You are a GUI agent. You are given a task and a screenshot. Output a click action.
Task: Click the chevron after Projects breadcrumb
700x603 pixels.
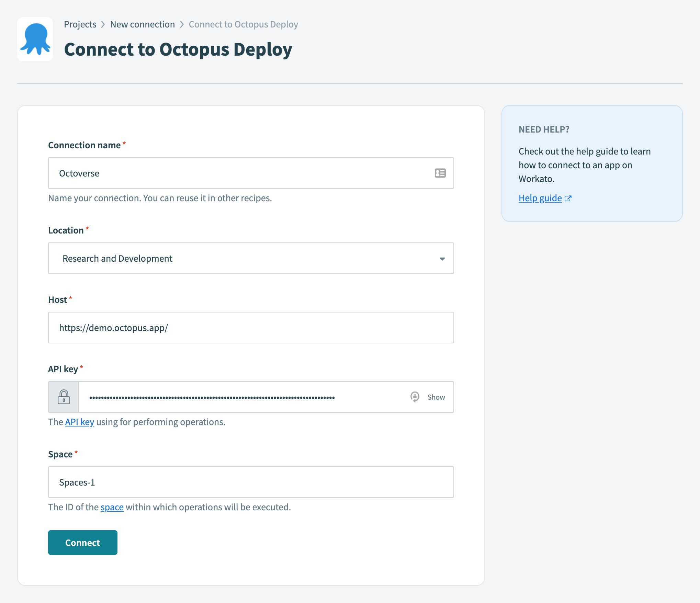(x=103, y=24)
